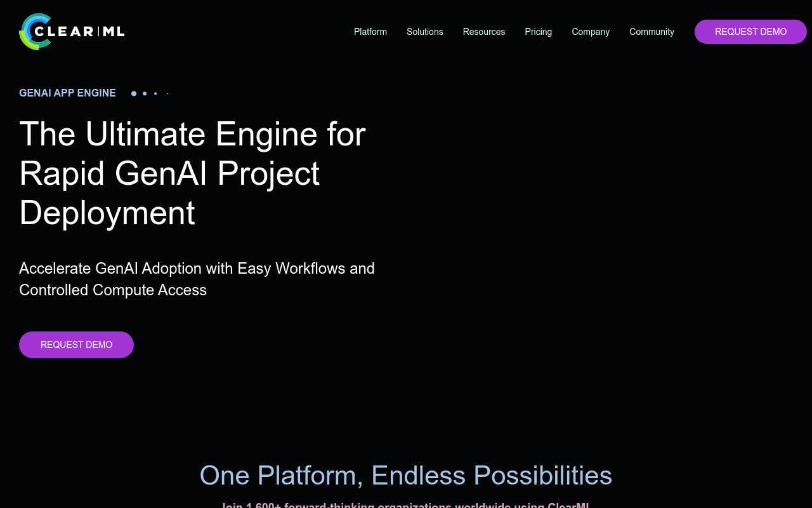The height and width of the screenshot is (508, 812).
Task: Open the Solutions menu
Action: tap(425, 32)
